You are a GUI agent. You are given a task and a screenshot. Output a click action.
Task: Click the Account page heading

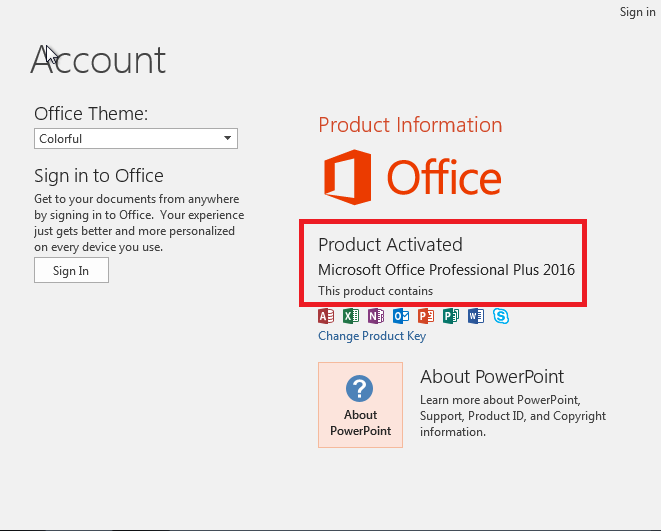(98, 61)
